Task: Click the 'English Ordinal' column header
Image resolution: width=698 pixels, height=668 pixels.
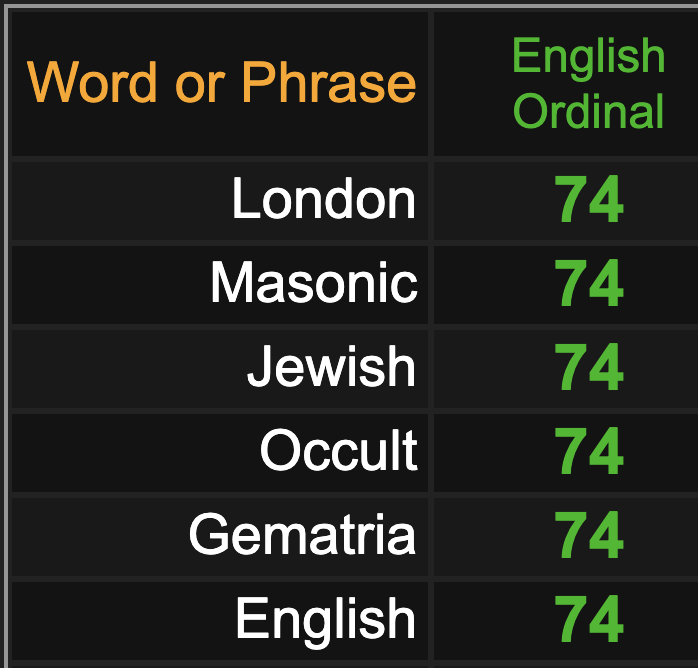Action: coord(588,83)
